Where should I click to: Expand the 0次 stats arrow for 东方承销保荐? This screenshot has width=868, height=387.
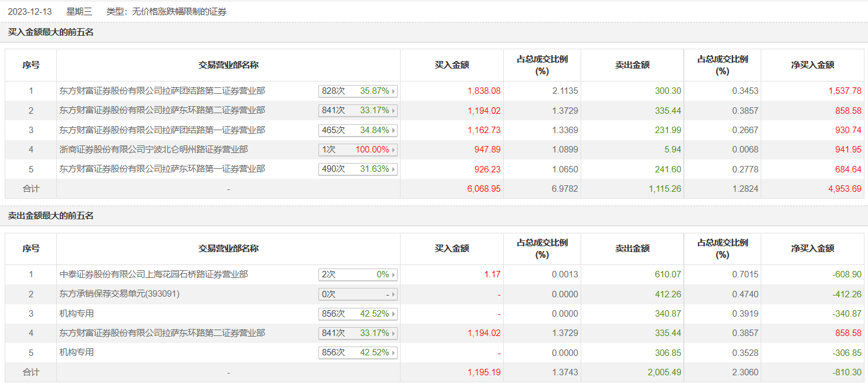pyautogui.click(x=394, y=294)
